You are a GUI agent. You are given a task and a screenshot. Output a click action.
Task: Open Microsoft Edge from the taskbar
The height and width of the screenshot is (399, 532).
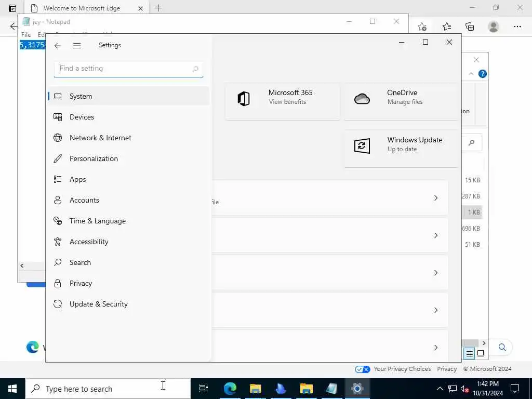coord(230,389)
